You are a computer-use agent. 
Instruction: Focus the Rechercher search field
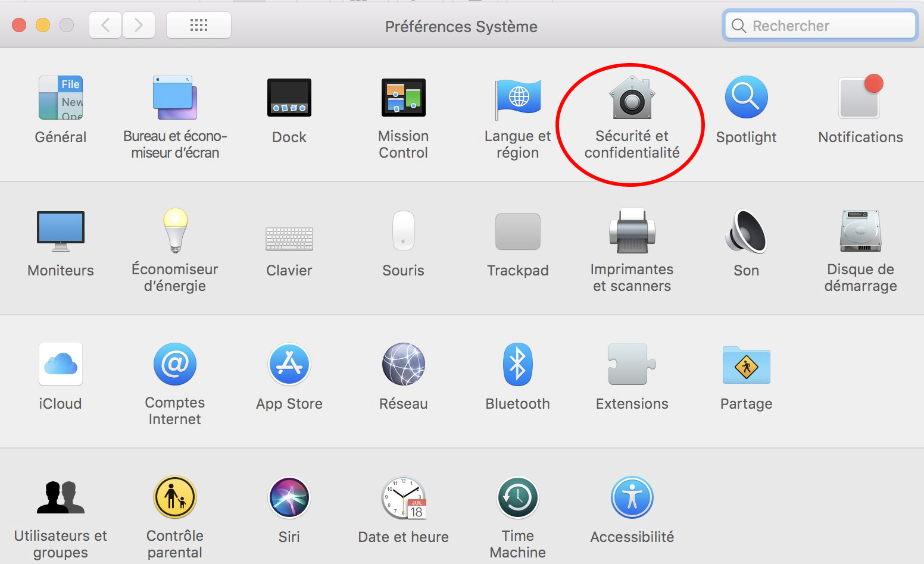[820, 26]
